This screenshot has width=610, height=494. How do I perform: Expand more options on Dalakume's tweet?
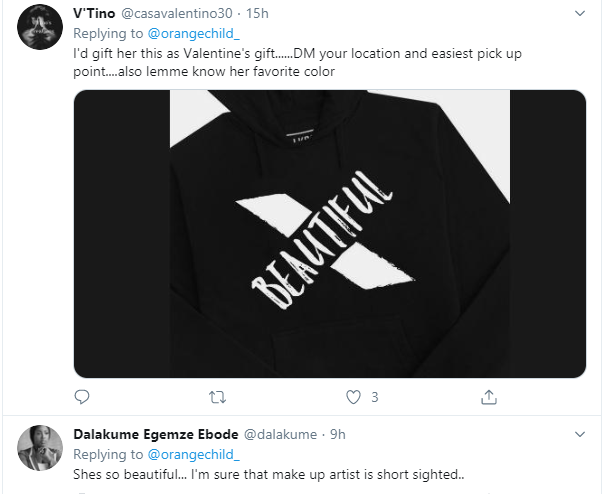(580, 435)
